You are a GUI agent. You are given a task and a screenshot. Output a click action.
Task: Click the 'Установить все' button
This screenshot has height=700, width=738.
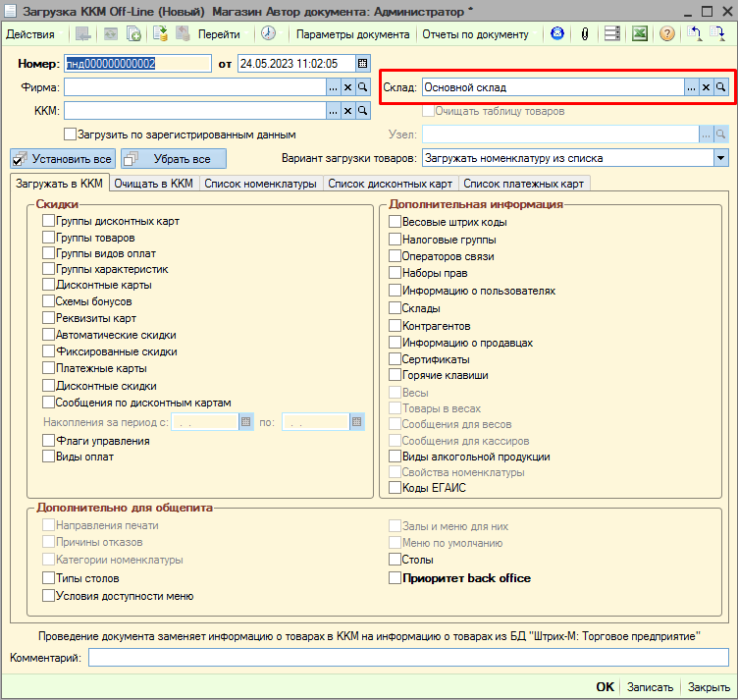point(63,159)
